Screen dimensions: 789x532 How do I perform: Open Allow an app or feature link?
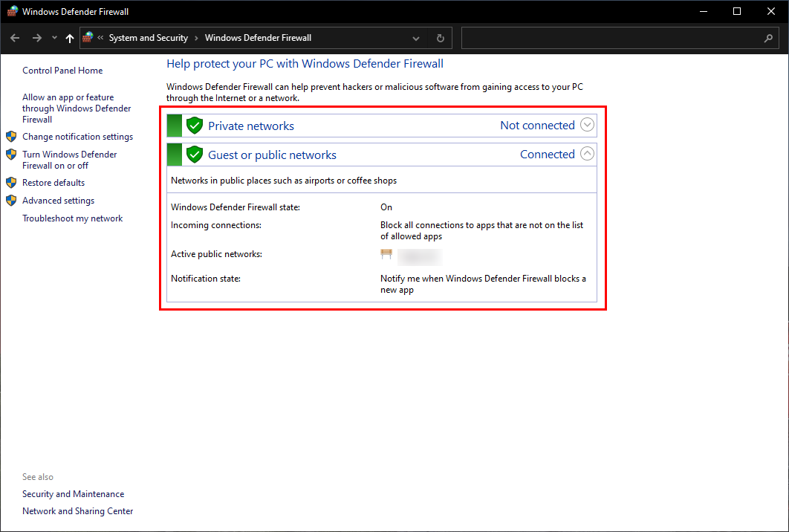[77, 108]
